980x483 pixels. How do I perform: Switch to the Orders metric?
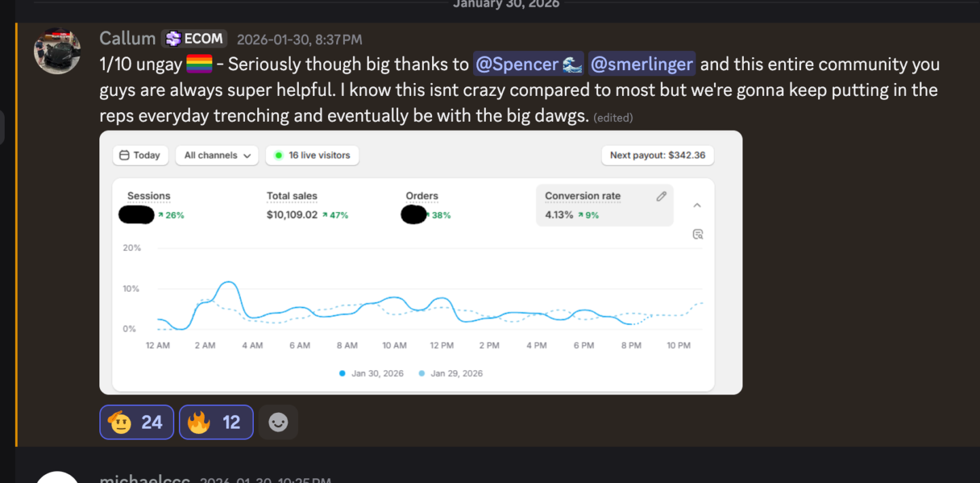[422, 196]
